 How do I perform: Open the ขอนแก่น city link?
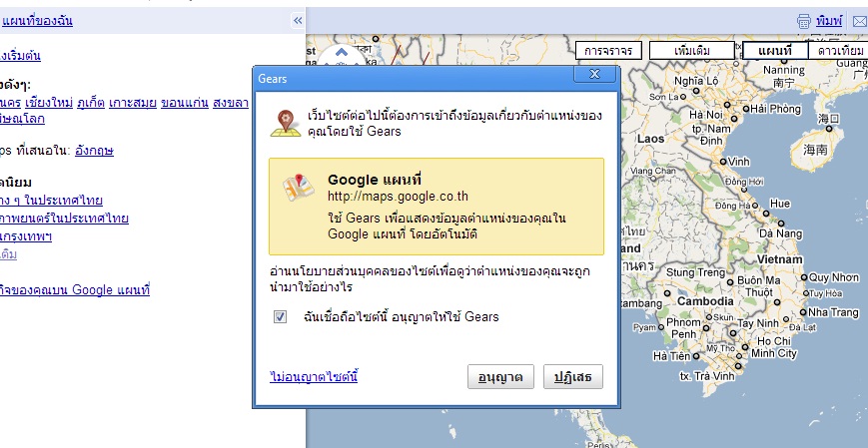(185, 103)
